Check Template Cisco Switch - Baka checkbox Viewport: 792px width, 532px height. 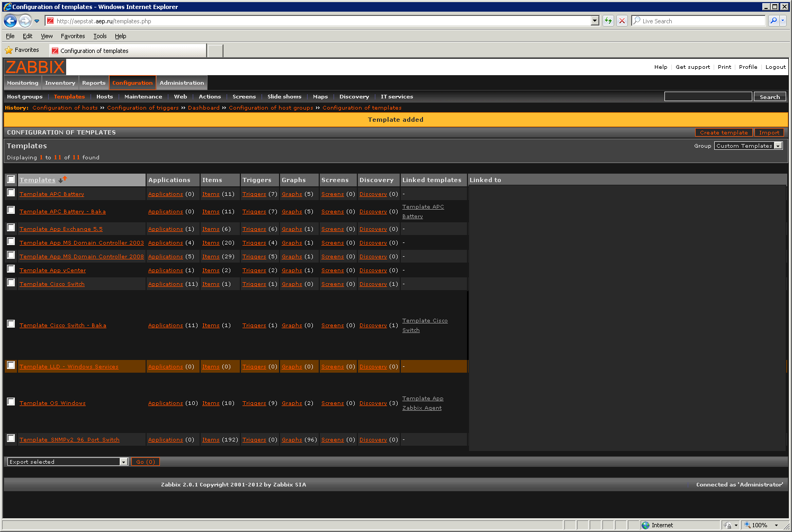tap(11, 324)
